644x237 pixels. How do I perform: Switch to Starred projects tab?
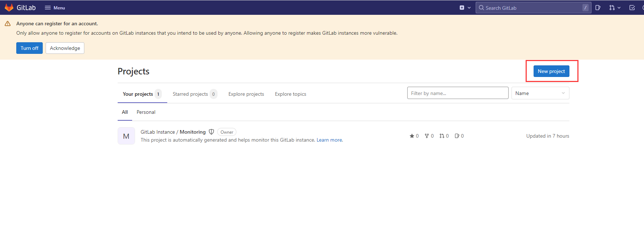coord(195,94)
